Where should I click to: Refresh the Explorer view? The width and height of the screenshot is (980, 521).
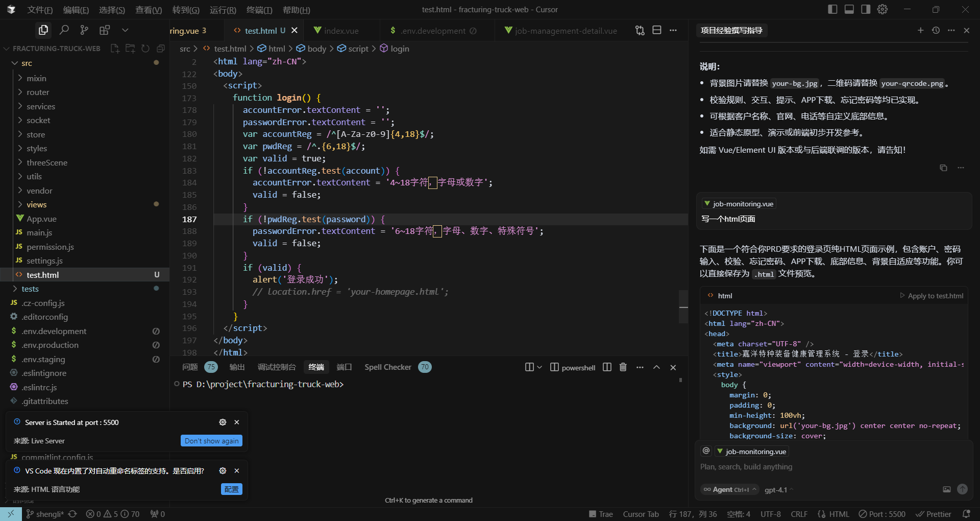(x=145, y=49)
